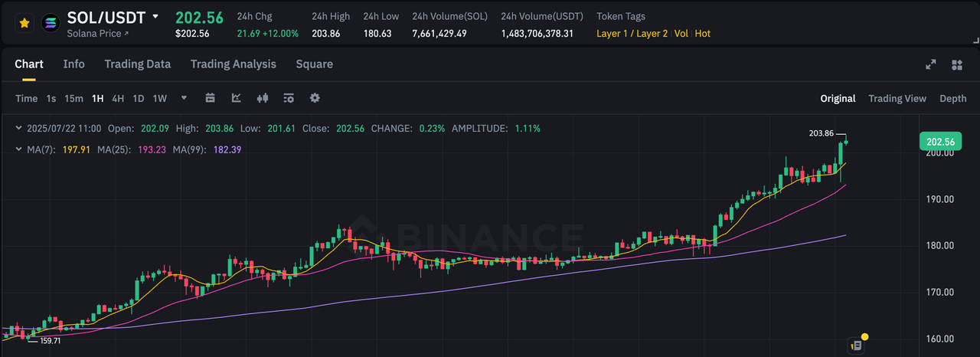Screen dimensions: 980x357
Task: Expand chart to fullscreen icon
Action: pos(931,64)
